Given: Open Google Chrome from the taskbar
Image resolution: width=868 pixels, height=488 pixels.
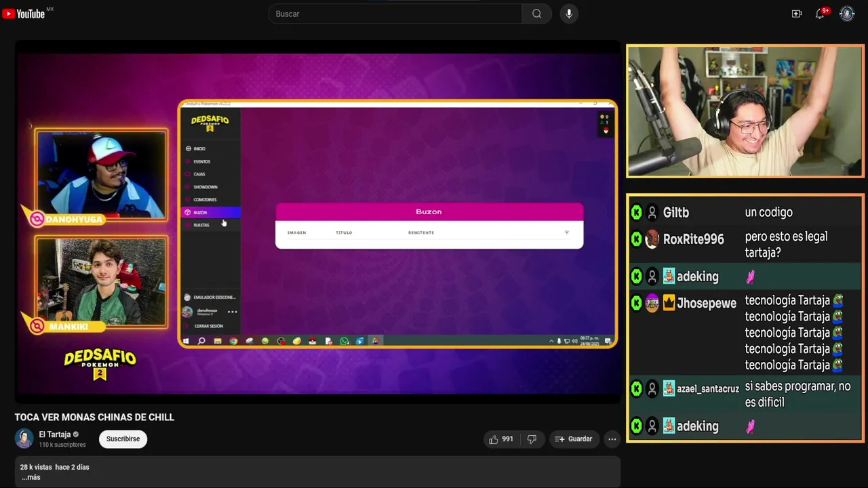Looking at the screenshot, I should tap(233, 341).
